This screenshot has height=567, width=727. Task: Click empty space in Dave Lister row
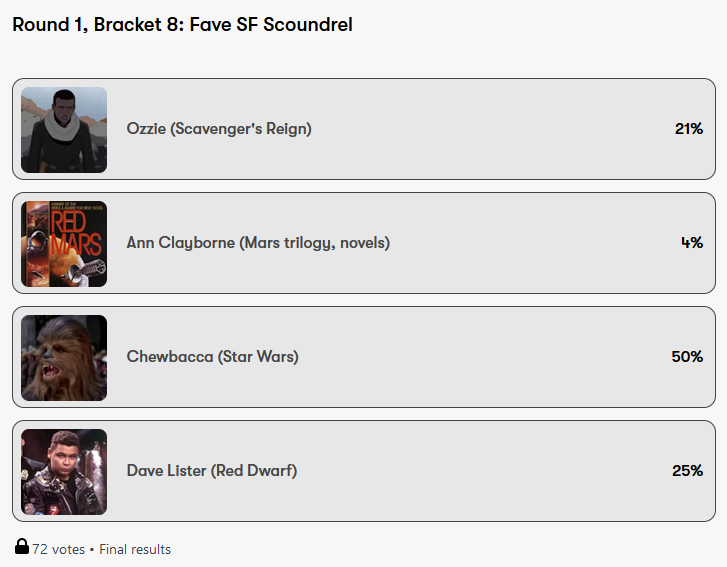(480, 471)
